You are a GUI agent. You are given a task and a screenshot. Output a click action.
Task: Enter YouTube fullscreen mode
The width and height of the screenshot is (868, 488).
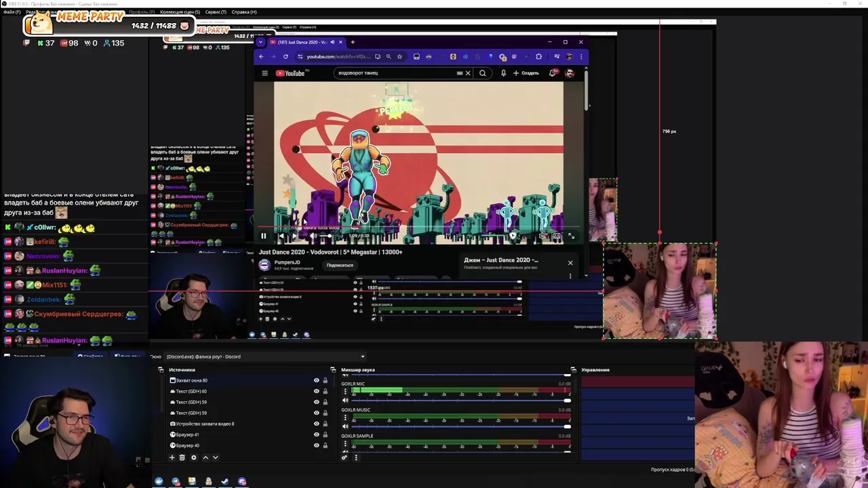click(x=571, y=236)
